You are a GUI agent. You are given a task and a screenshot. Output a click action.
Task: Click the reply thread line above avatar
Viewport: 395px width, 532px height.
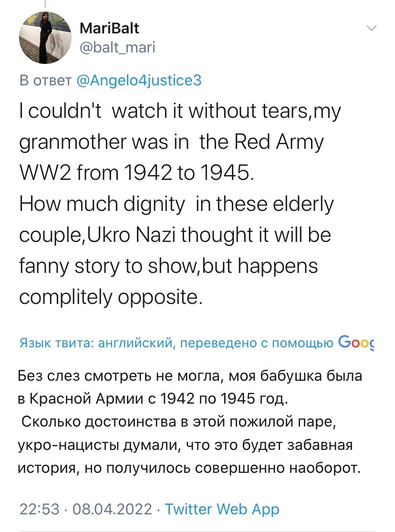pos(45,4)
